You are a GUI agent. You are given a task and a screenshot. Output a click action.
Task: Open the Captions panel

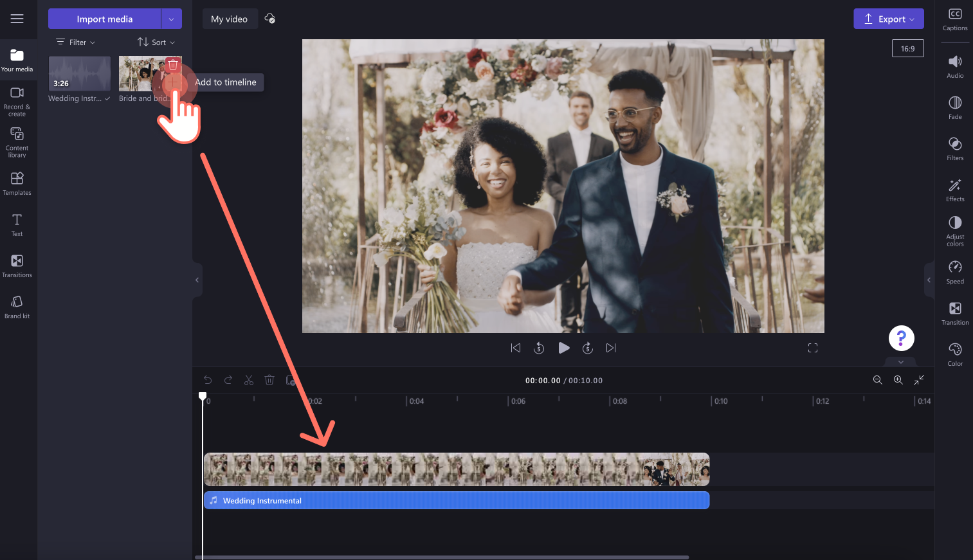click(955, 19)
